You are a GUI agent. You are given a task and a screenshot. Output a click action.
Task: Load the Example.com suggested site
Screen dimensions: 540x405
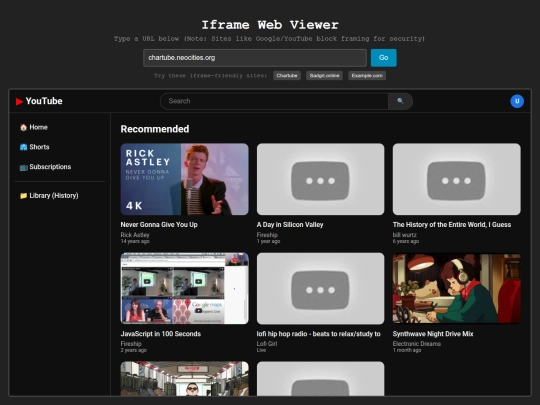tap(367, 76)
